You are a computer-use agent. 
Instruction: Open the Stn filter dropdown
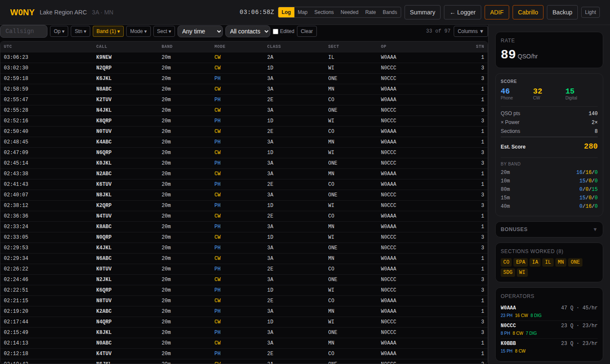(x=80, y=31)
